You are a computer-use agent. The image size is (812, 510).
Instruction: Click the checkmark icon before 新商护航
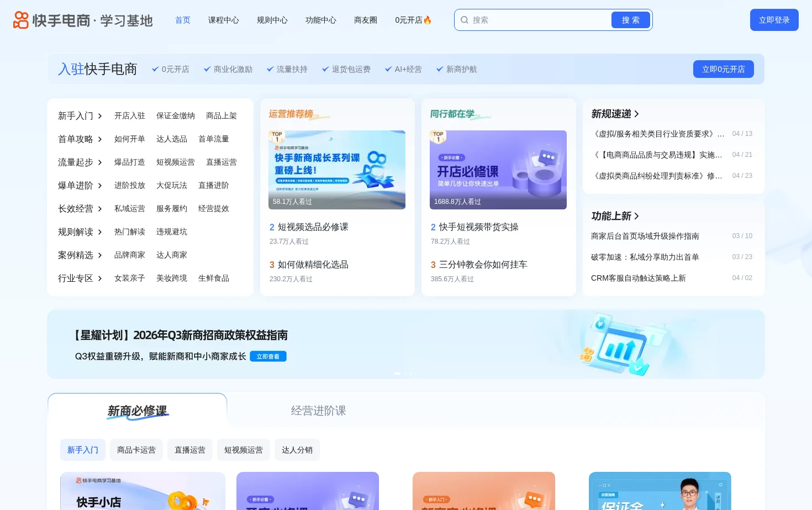(x=440, y=69)
